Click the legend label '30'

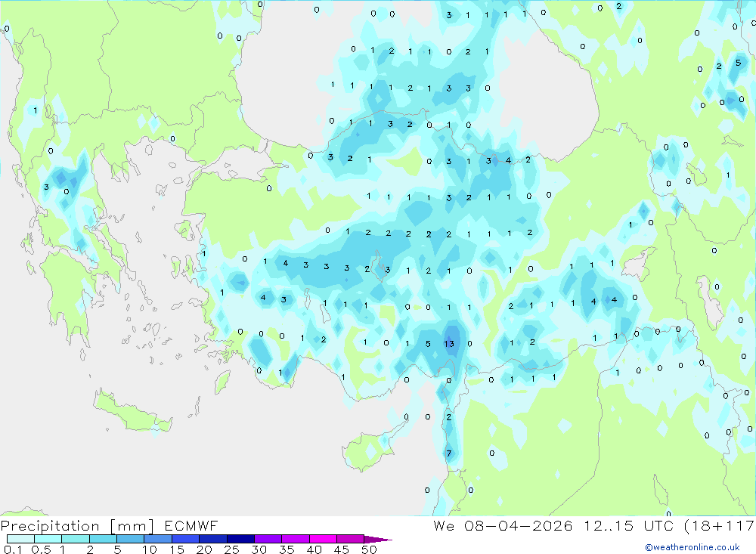259,549
